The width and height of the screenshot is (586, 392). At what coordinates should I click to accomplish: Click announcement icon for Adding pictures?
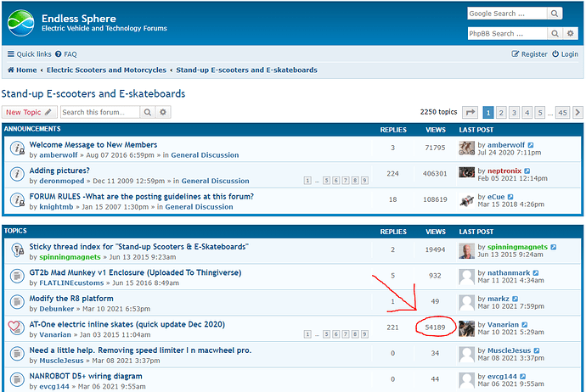pos(17,174)
